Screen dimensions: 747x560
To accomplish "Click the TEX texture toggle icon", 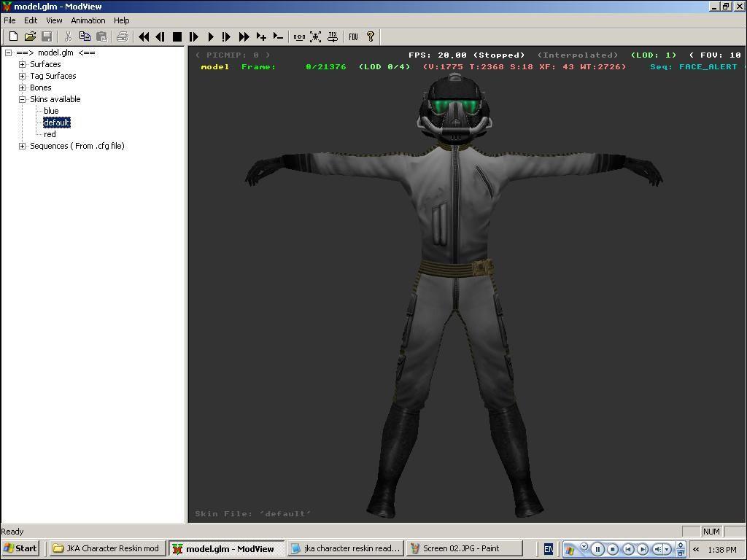I will point(333,36).
